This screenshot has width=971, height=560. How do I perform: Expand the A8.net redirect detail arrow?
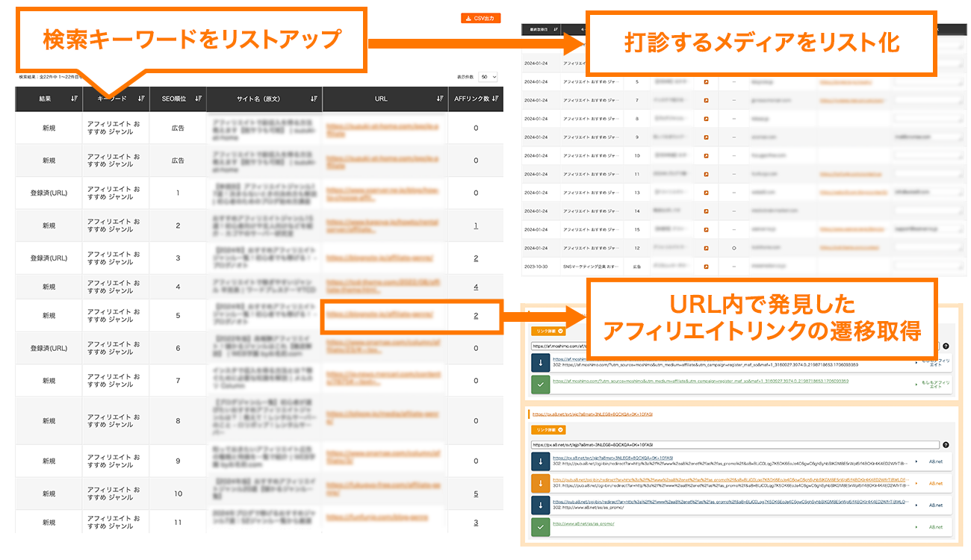(x=916, y=461)
